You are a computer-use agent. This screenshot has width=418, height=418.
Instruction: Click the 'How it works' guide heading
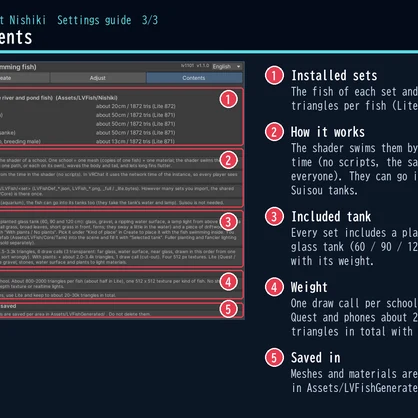pyautogui.click(x=328, y=132)
